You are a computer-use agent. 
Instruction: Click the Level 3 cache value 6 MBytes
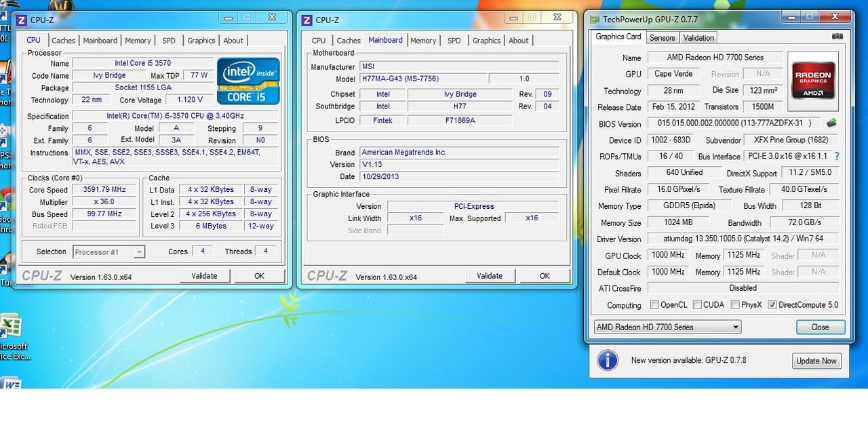point(212,226)
